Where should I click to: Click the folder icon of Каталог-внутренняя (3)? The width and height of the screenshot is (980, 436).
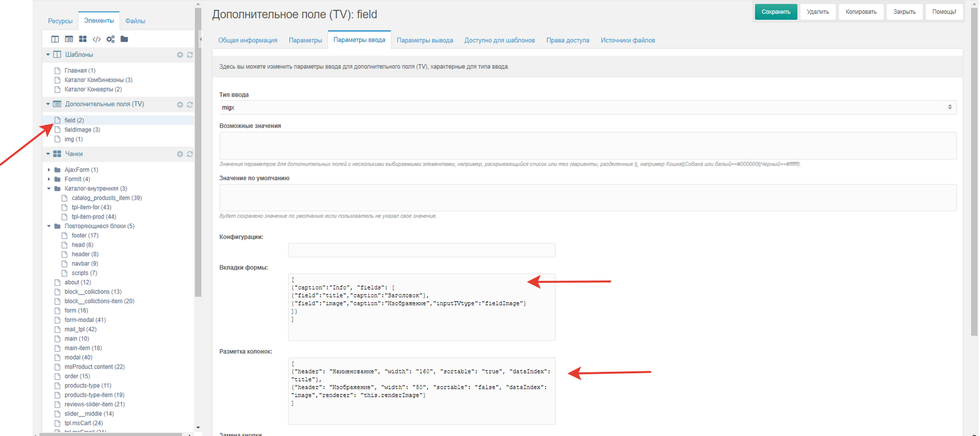pyautogui.click(x=58, y=189)
